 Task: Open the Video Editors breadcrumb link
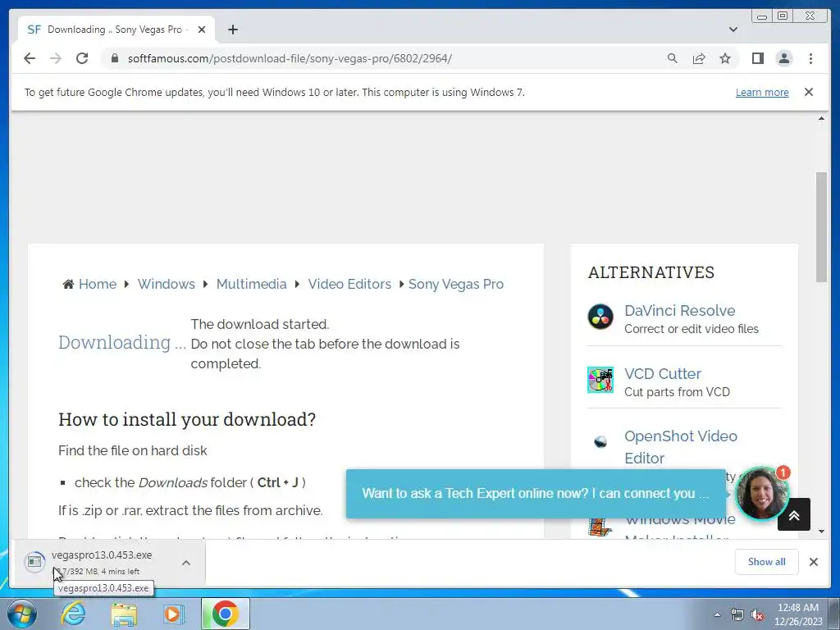click(x=349, y=284)
